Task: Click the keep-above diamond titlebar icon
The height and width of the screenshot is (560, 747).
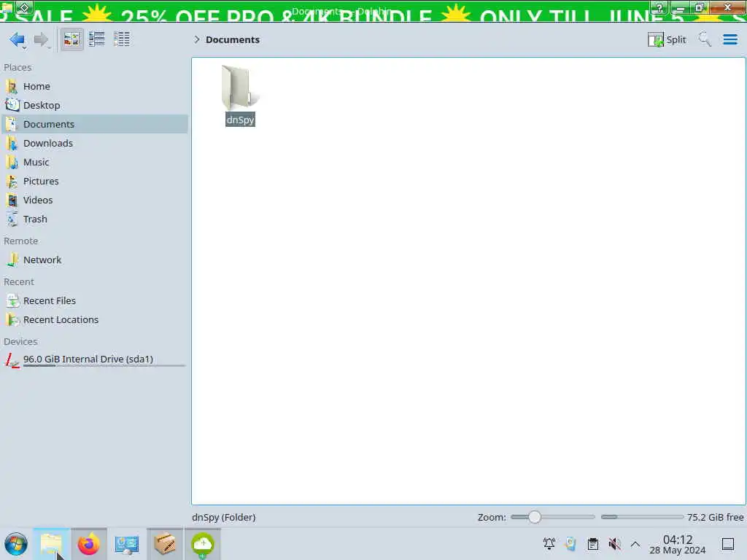Action: [x=24, y=7]
